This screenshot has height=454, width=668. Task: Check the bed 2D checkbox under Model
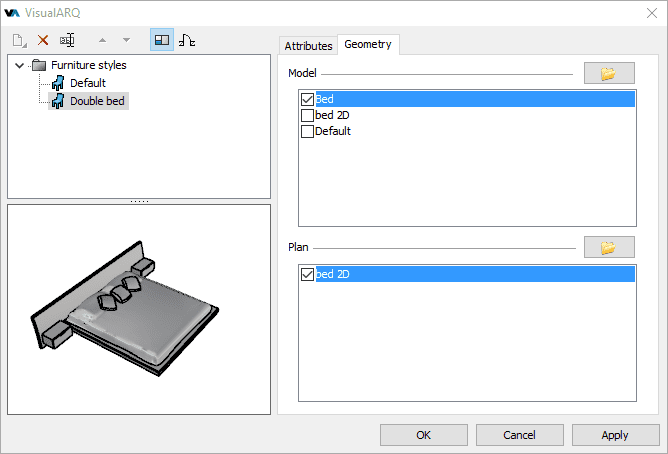pos(307,116)
